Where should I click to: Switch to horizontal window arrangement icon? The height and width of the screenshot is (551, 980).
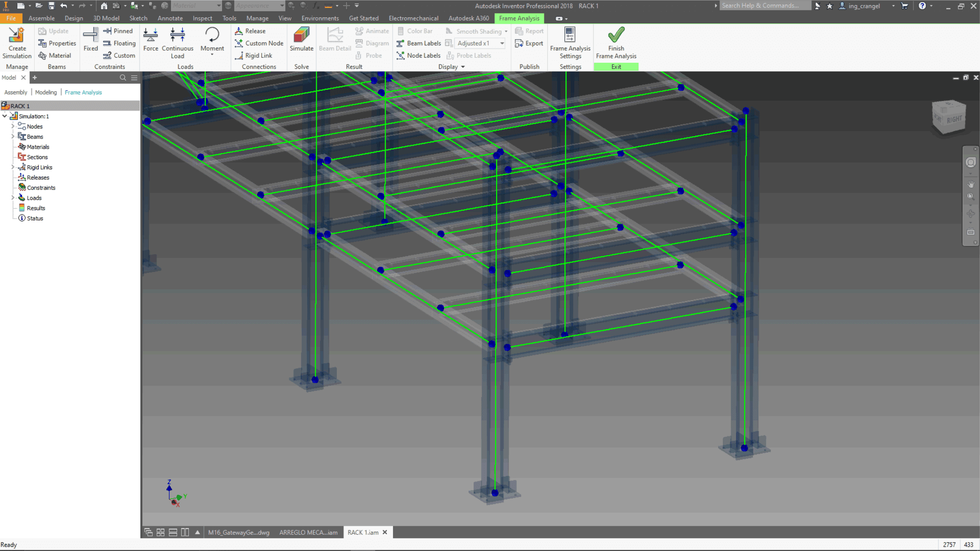pyautogui.click(x=173, y=532)
